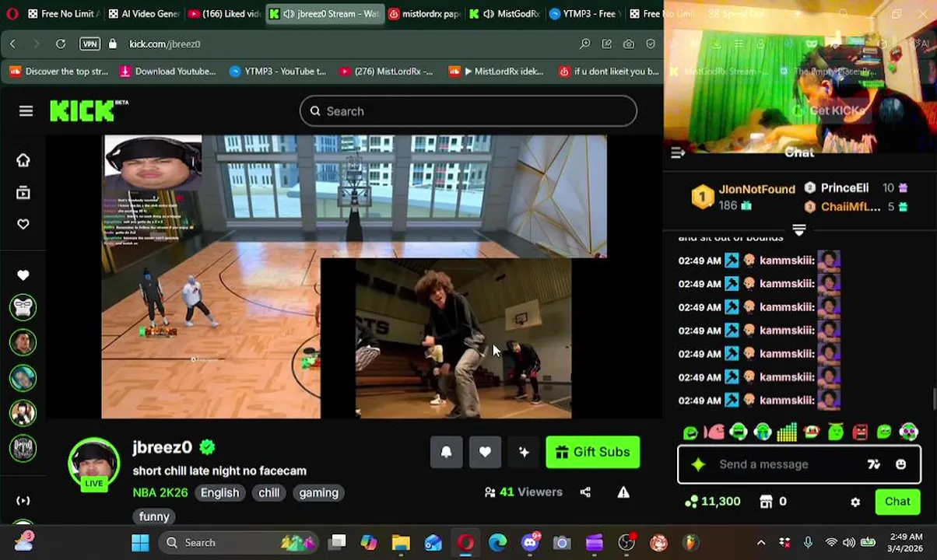Select the chill tag
The image size is (937, 560).
click(x=269, y=492)
